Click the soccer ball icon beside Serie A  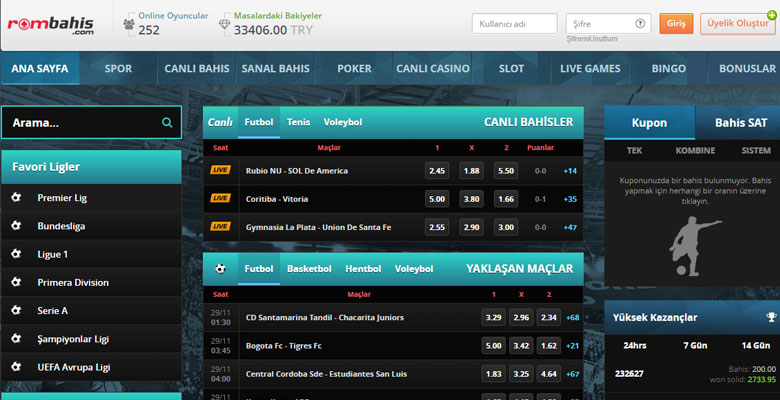coord(16,310)
